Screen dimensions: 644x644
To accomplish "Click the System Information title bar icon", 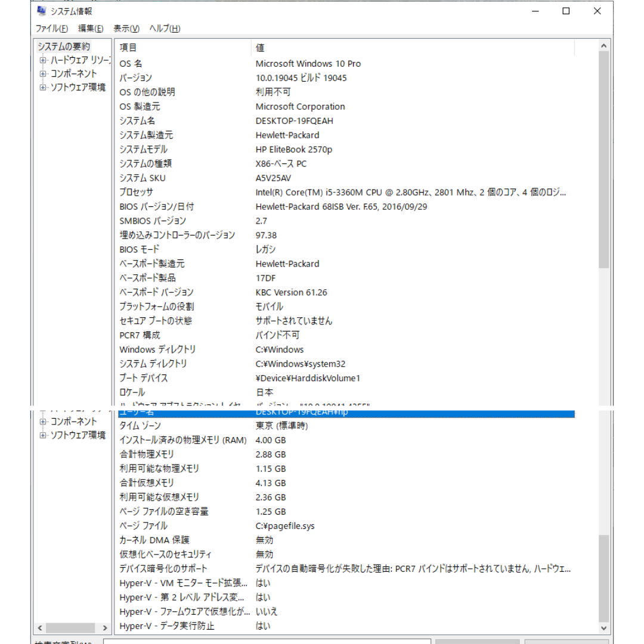I will 42,11.
